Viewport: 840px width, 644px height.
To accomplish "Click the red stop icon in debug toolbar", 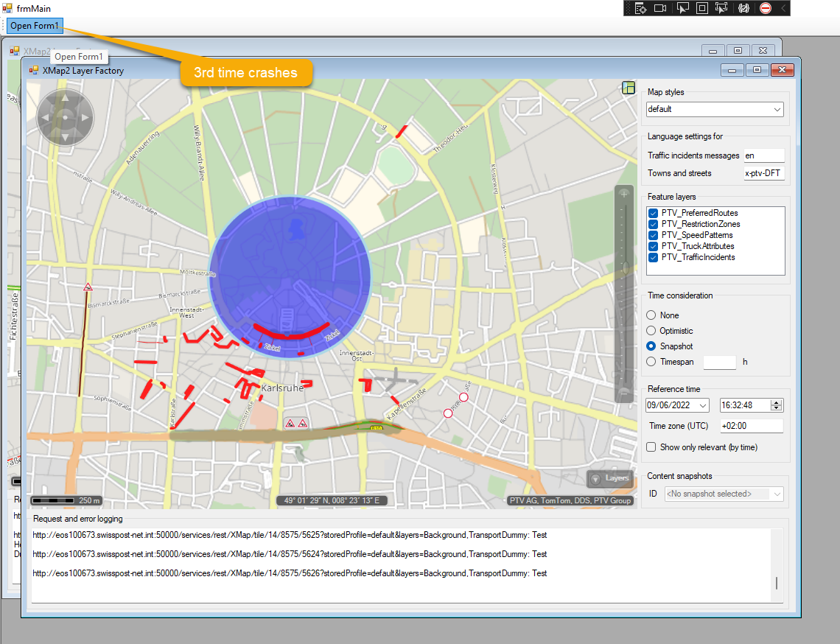I will coord(766,8).
